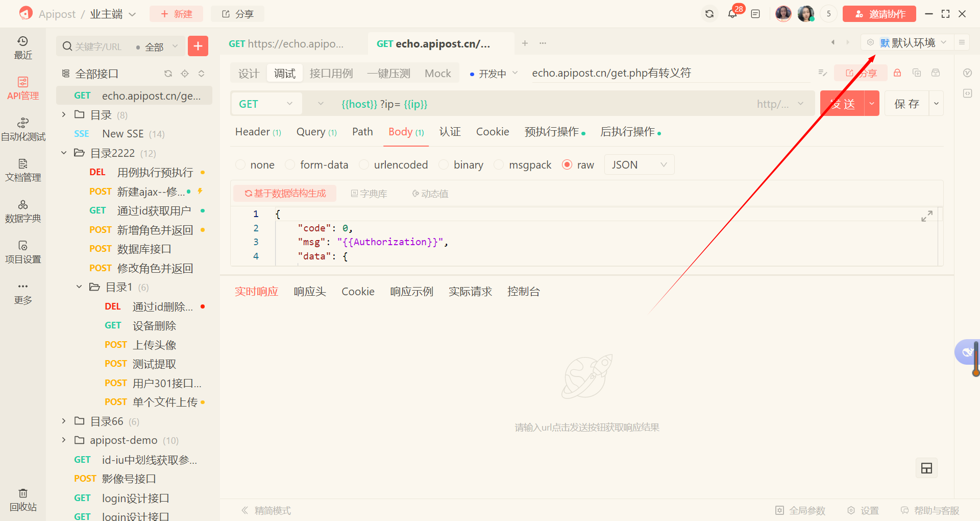Select the urlencoded body type
980x521 pixels.
[394, 164]
